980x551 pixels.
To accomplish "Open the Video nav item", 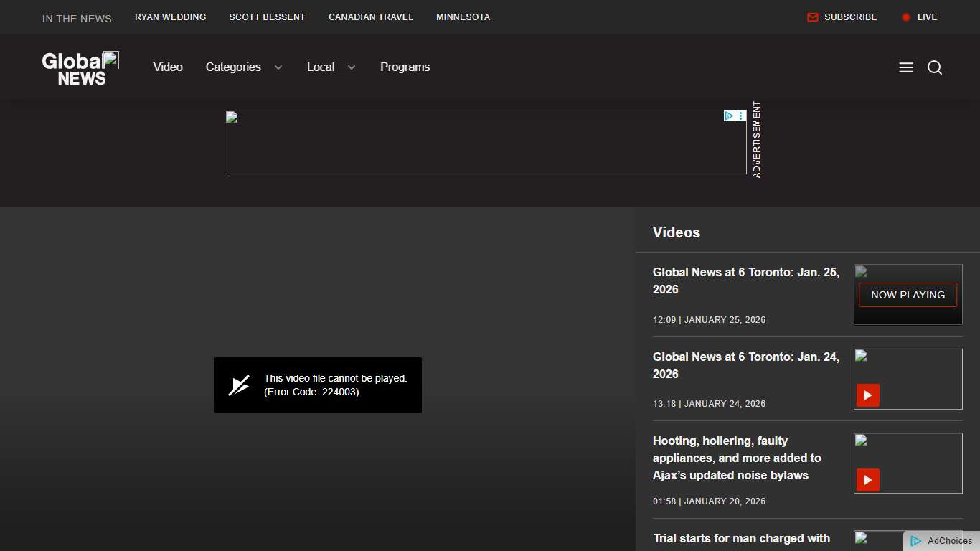I will click(x=168, y=67).
